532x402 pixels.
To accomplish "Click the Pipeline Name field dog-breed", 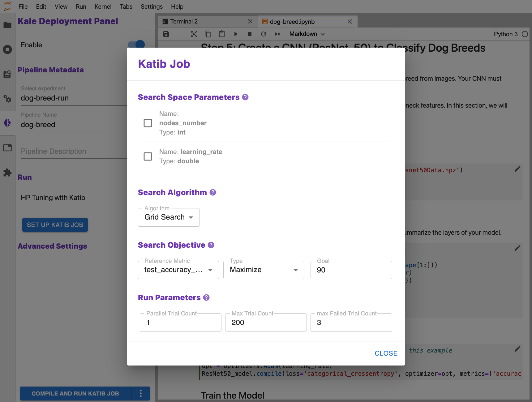I will pyautogui.click(x=74, y=125).
